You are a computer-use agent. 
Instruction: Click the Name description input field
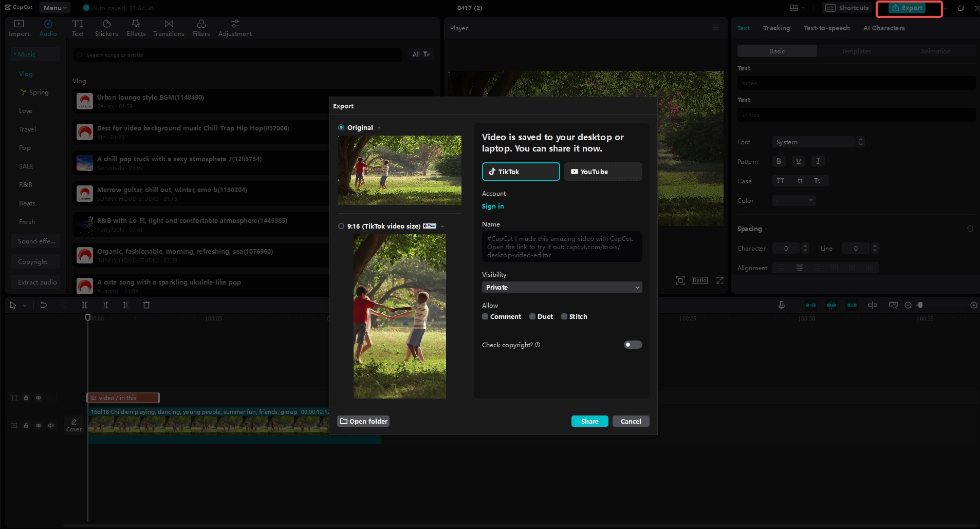(561, 247)
